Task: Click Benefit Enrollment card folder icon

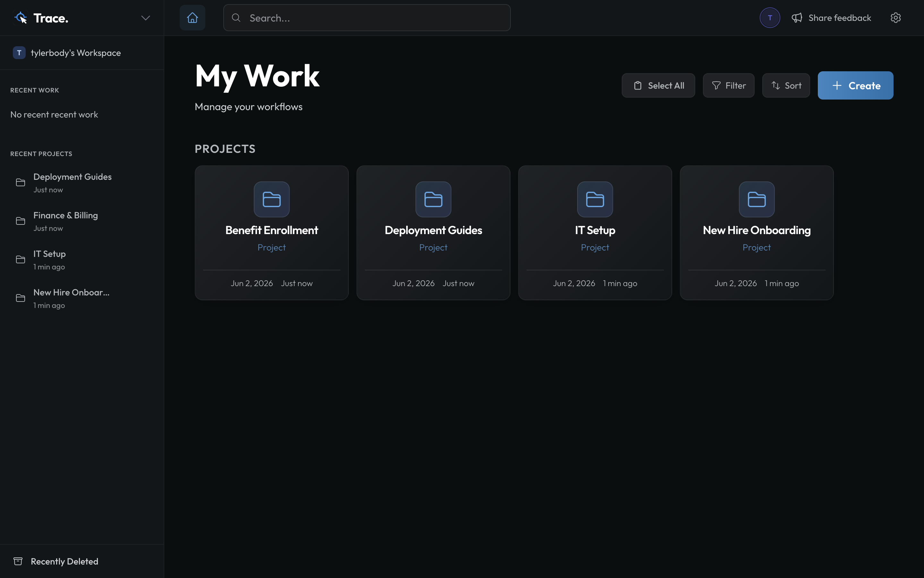Action: 271,199
